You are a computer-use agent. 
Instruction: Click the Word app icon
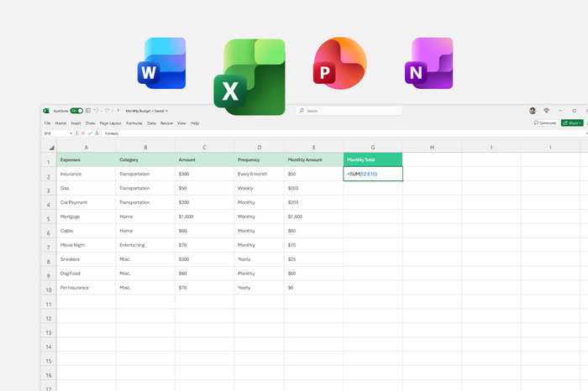click(x=164, y=64)
